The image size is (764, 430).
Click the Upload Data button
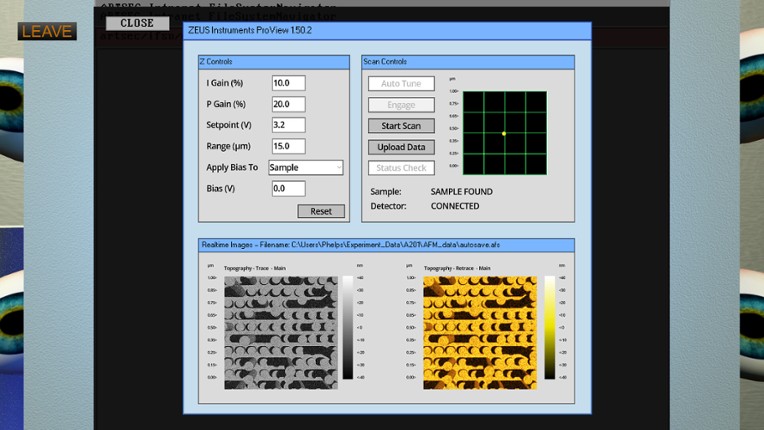[x=401, y=147]
